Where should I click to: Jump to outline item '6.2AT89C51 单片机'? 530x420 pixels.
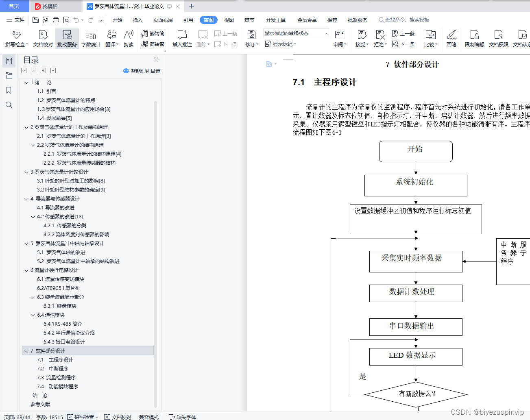point(59,288)
